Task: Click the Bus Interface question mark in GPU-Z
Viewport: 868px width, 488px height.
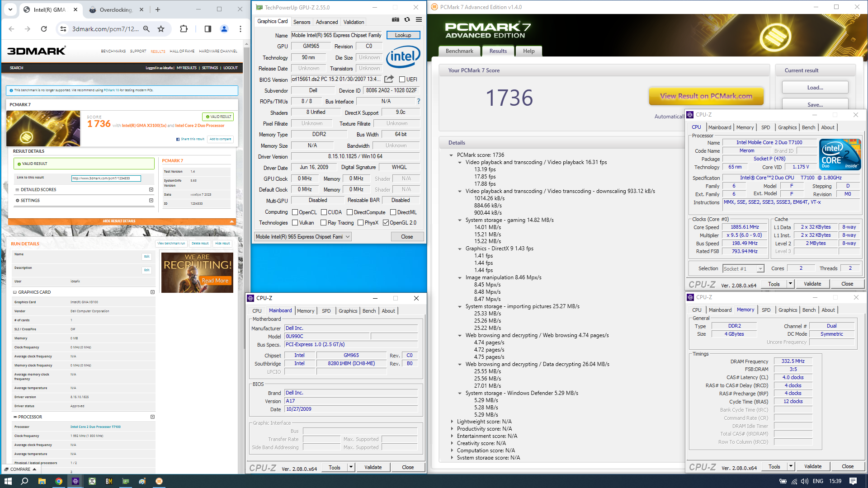Action: [419, 101]
